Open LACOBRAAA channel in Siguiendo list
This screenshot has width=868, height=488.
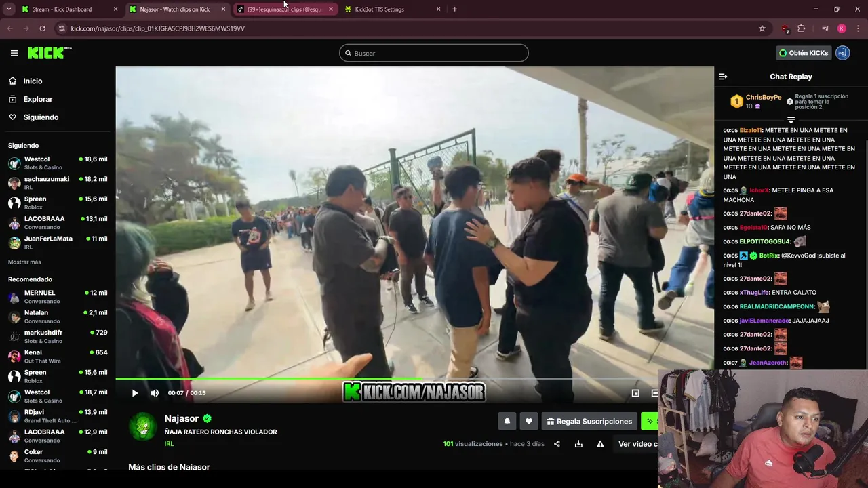[x=58, y=222]
